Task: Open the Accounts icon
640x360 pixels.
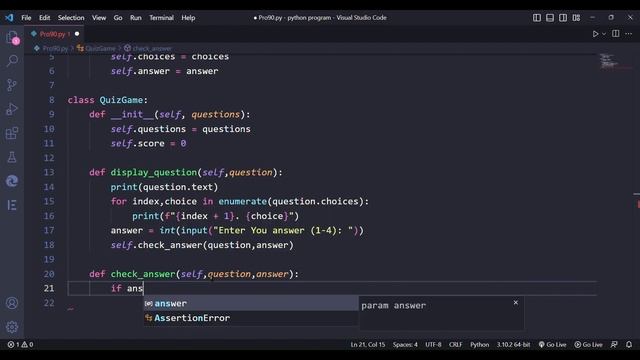Action: 12,303
